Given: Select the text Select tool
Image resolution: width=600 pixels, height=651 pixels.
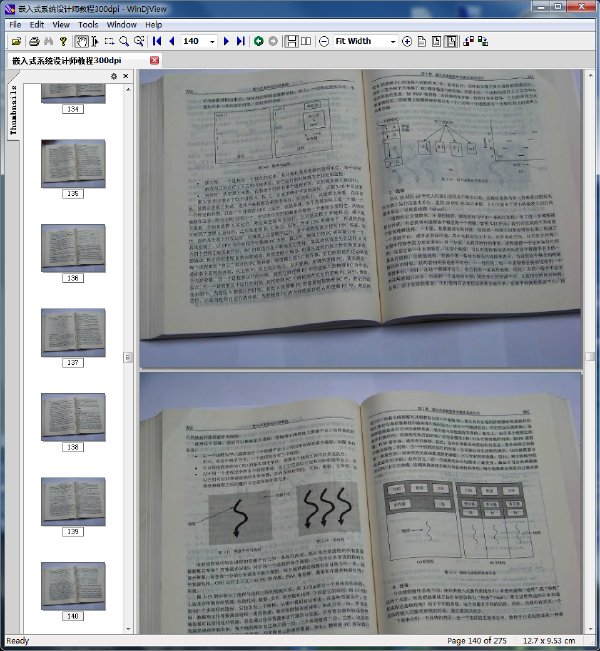Looking at the screenshot, I should click(x=95, y=41).
